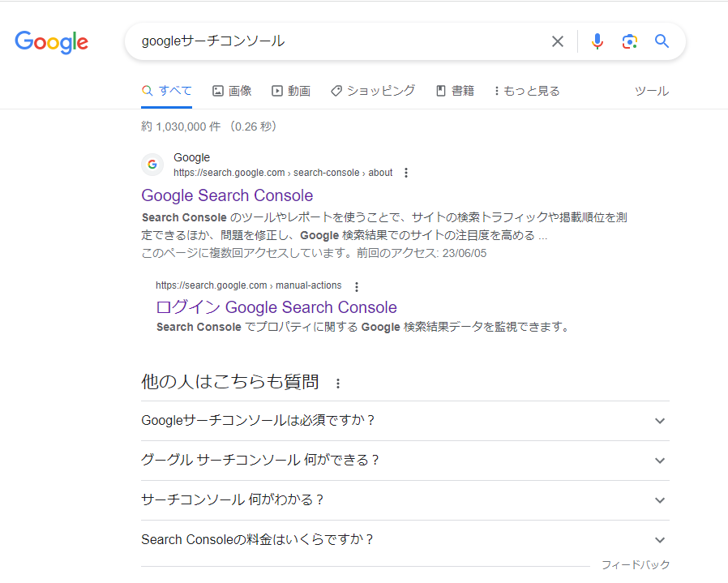Click the blue magnifier search icon
The image size is (728, 583).
(x=662, y=41)
